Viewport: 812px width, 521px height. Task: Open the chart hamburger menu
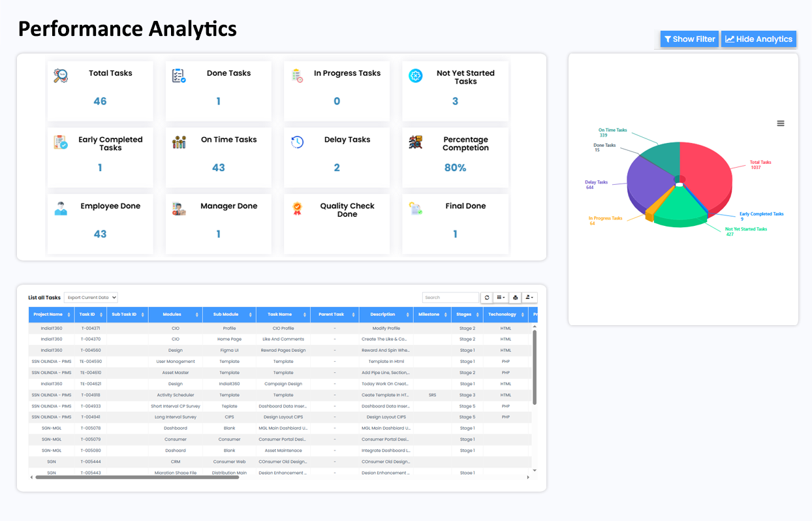coord(781,123)
